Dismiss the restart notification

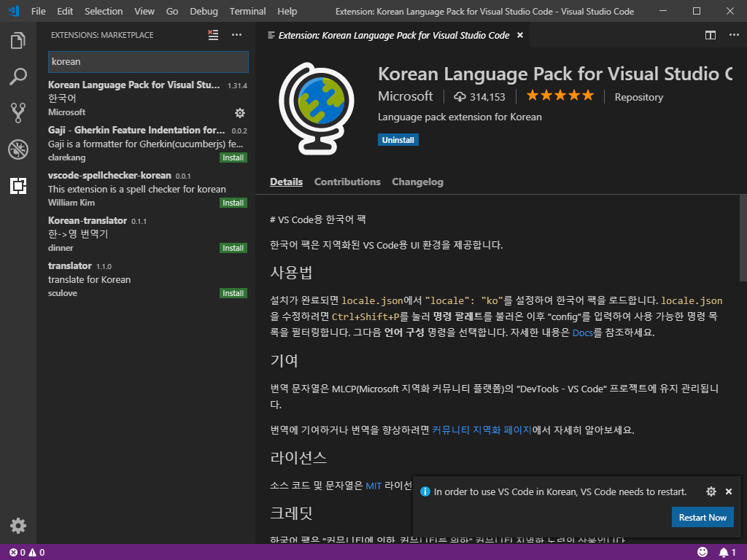point(729,491)
